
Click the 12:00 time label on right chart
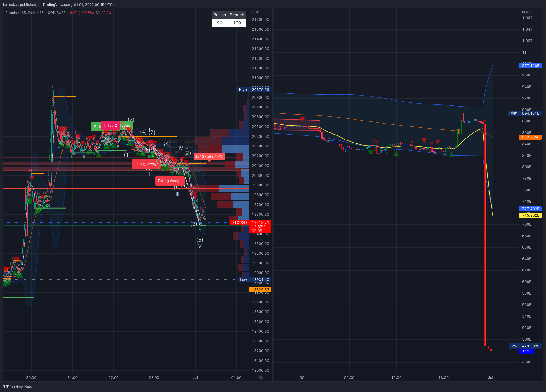[x=396, y=378]
